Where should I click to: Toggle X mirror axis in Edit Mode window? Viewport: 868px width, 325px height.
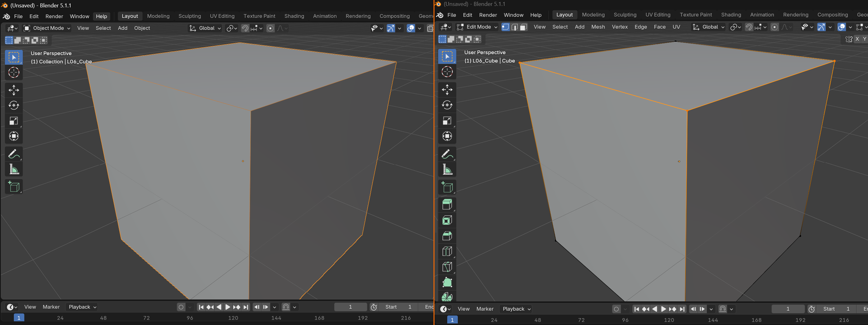coord(857,39)
